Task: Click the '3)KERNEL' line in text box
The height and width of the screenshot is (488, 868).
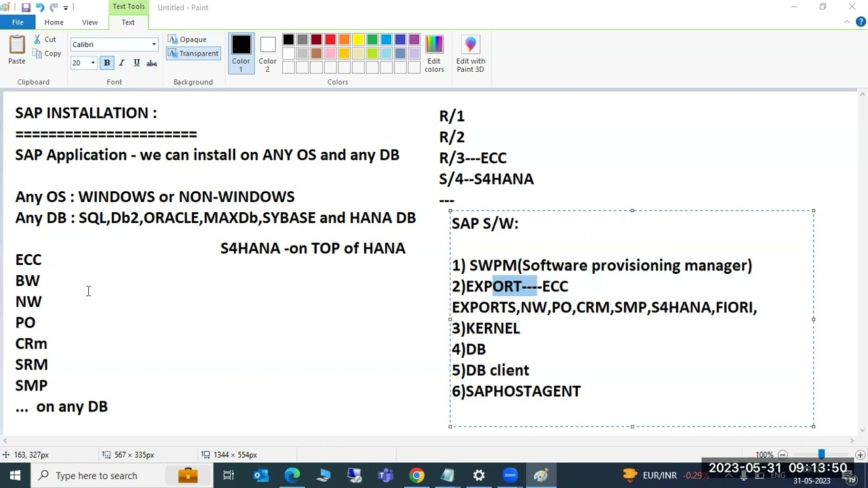Action: coord(486,328)
